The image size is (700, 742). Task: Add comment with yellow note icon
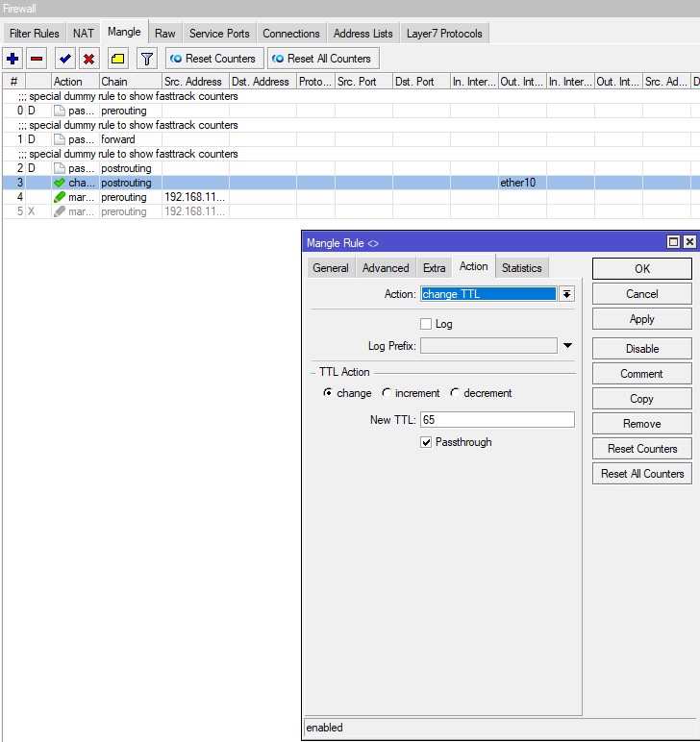coord(118,59)
